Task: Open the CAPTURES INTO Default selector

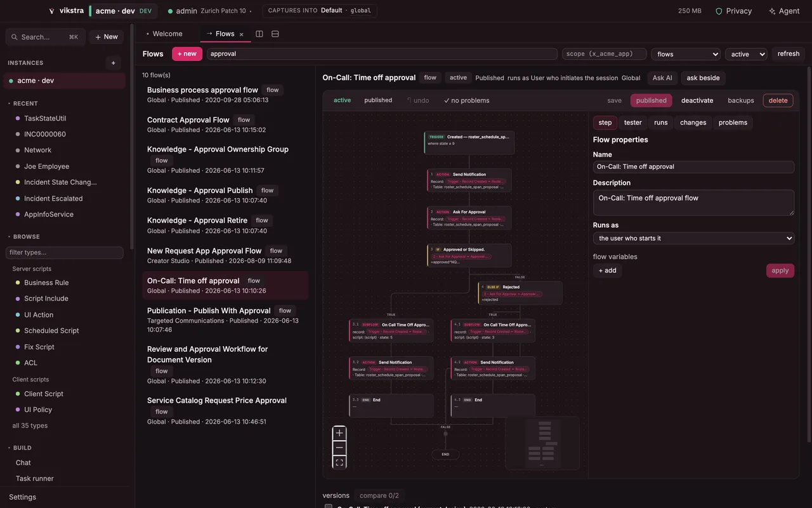Action: [x=320, y=11]
